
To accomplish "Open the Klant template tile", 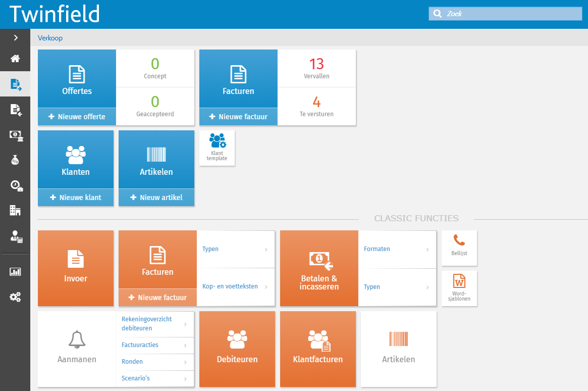I will click(x=217, y=148).
